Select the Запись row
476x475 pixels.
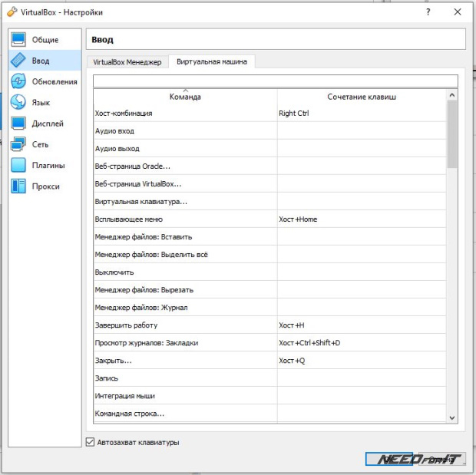pos(270,378)
